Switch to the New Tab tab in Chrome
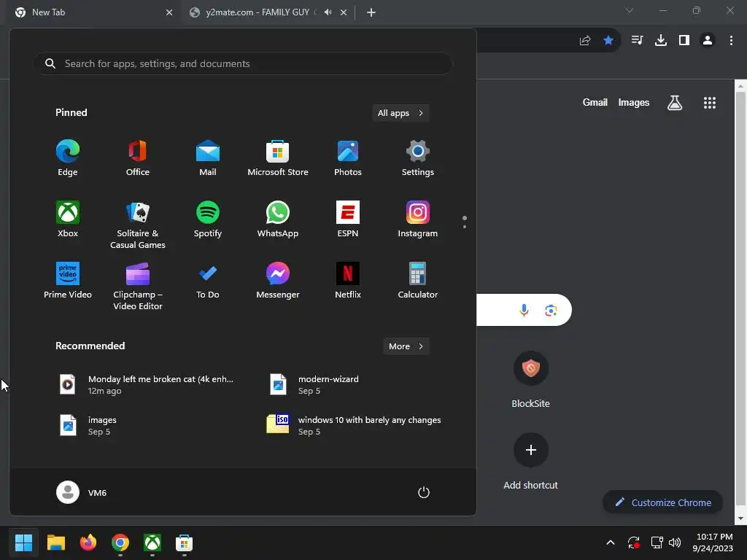 [90, 12]
